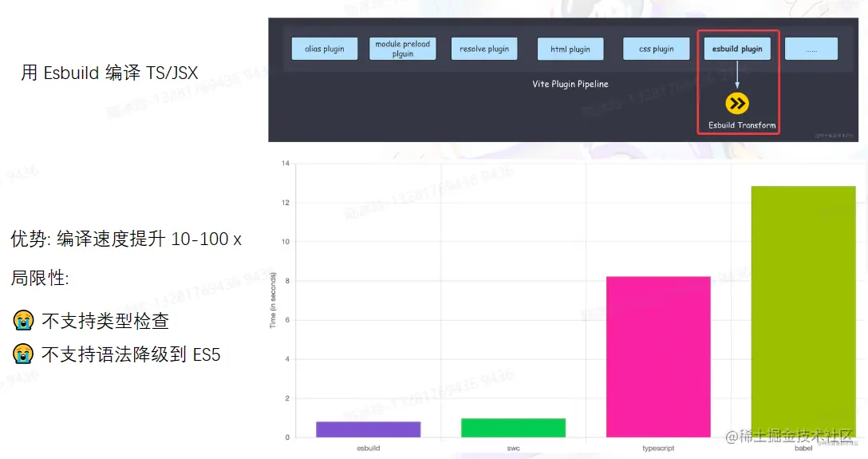Click the 局限性 label
868x459 pixels.
tap(40, 278)
